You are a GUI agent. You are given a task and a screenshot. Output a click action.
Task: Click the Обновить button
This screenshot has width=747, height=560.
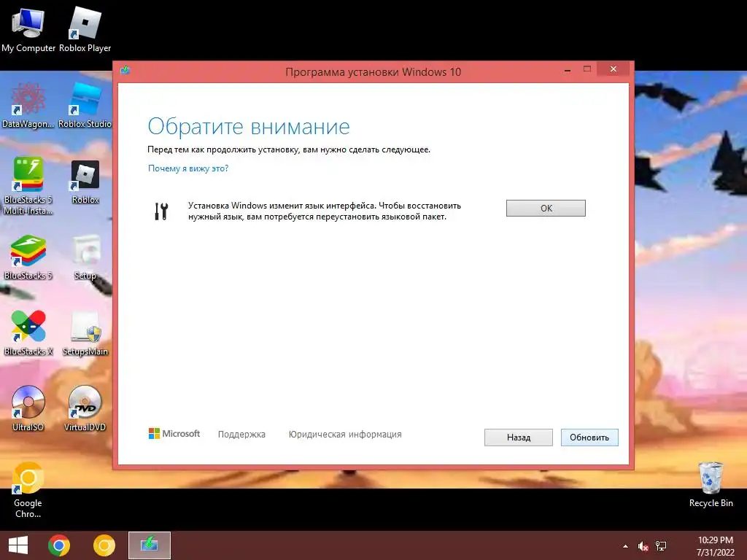(x=589, y=437)
